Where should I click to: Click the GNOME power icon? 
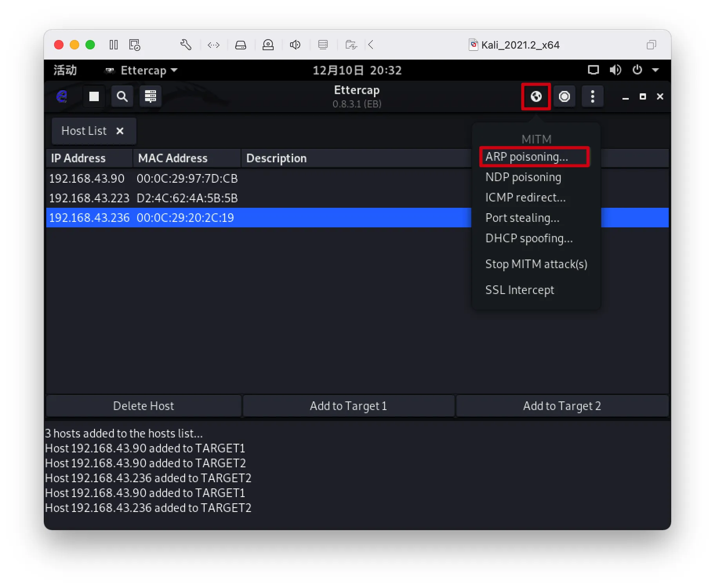637,70
